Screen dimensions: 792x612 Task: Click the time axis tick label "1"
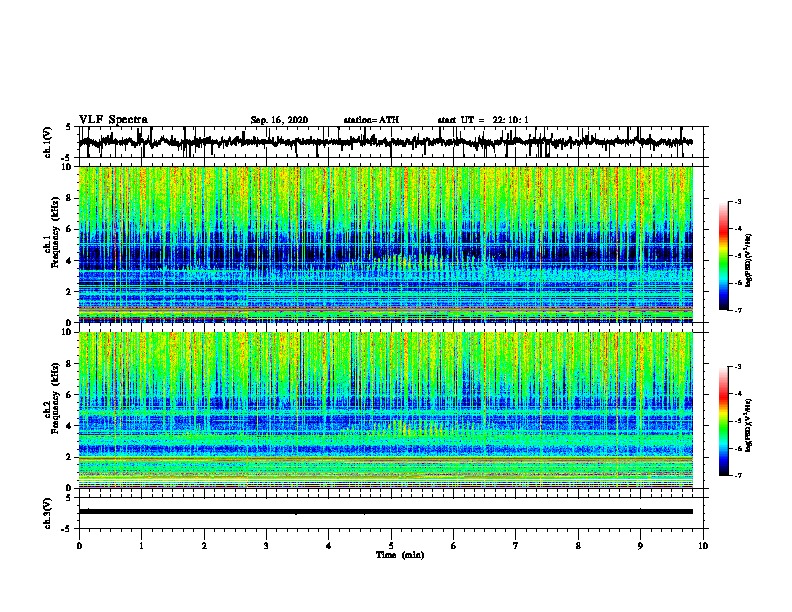click(x=141, y=545)
